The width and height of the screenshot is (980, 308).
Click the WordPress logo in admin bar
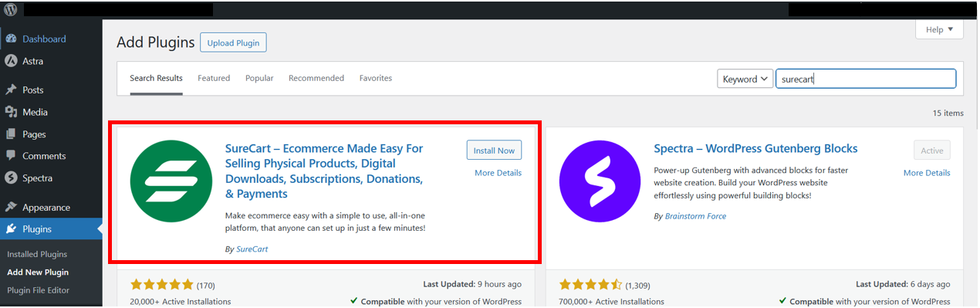(x=10, y=10)
